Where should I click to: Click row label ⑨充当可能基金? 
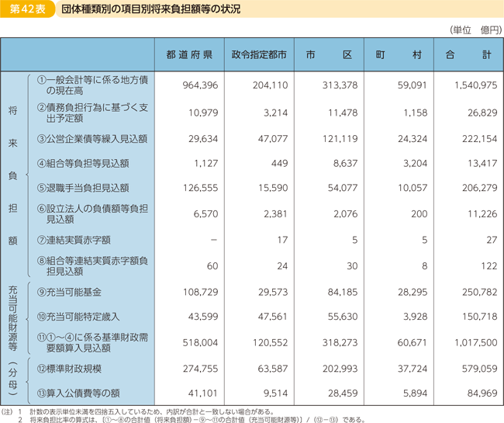pos(69,292)
